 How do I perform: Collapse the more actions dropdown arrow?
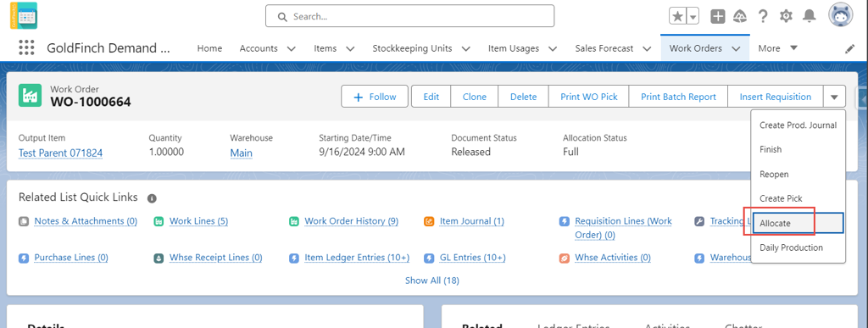coord(834,97)
